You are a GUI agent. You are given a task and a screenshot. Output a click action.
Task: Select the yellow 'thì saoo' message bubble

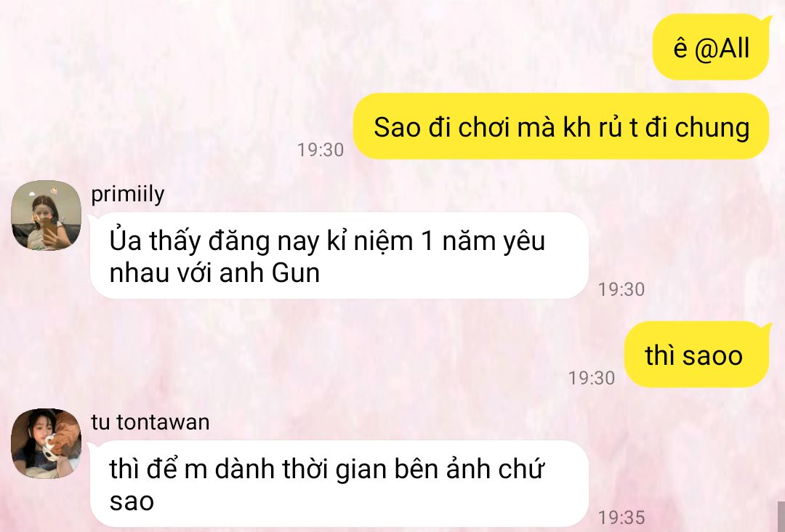point(696,355)
